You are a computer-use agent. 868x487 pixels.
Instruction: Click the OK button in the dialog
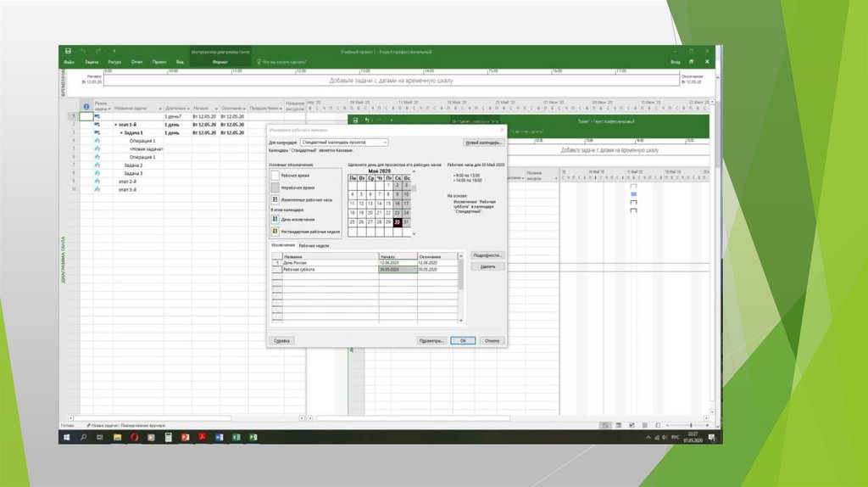[x=462, y=340]
